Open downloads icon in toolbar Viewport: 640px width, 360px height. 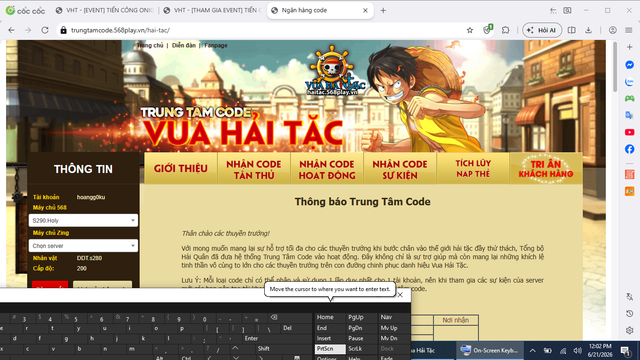pos(589,30)
